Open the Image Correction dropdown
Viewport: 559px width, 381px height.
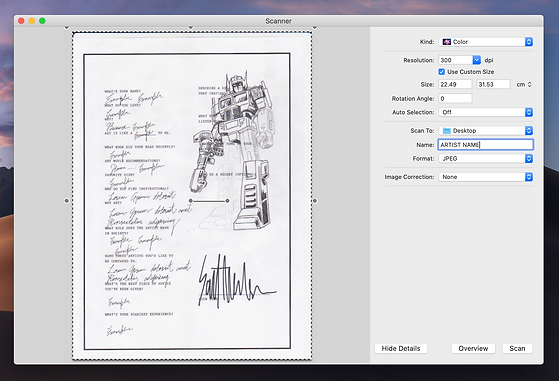[x=486, y=177]
